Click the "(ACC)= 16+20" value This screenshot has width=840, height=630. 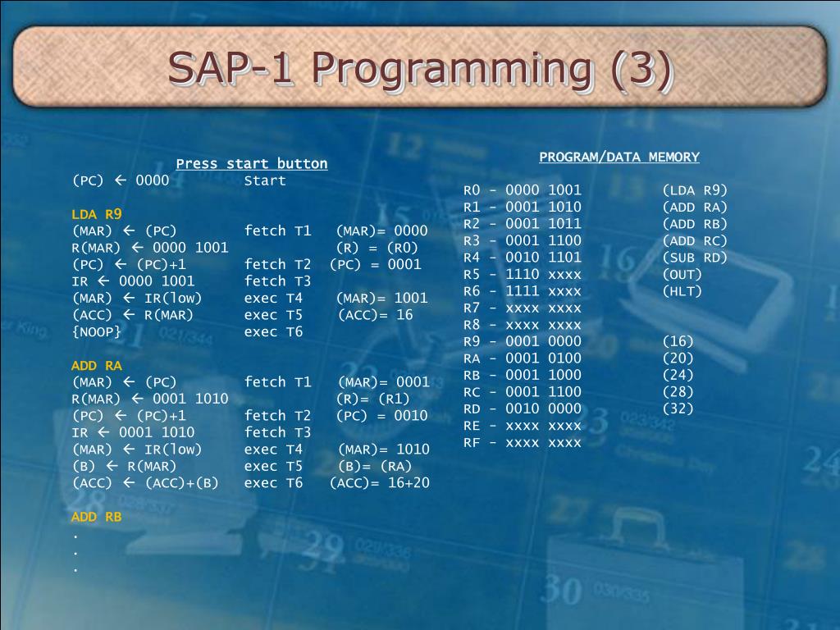380,483
